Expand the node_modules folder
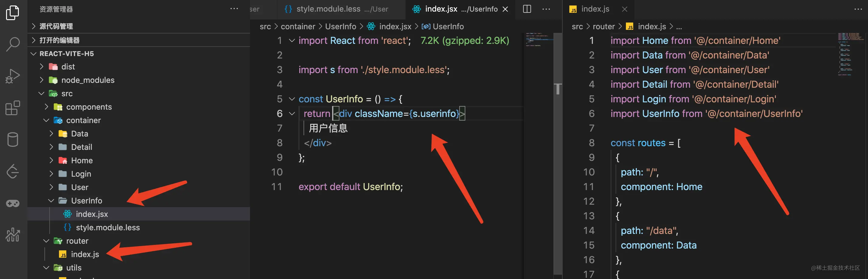 pos(138,80)
